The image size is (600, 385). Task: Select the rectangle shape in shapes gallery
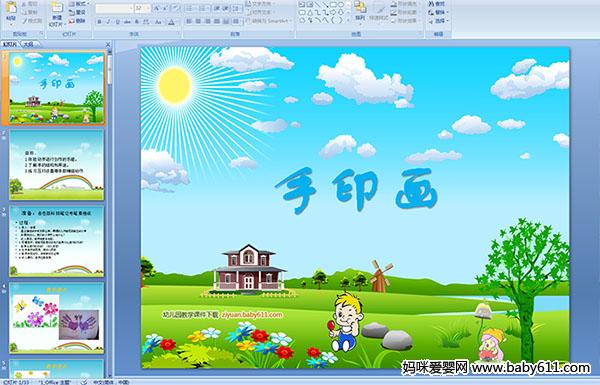(333, 5)
